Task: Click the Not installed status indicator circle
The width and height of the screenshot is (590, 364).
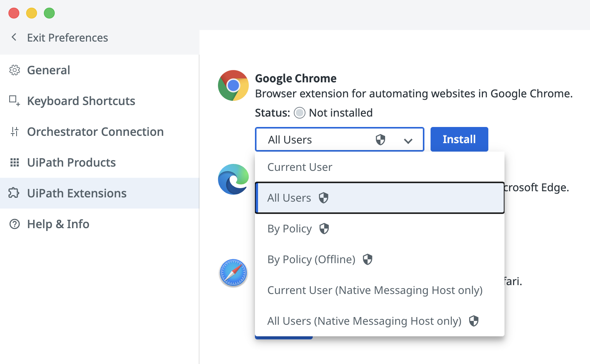Action: (300, 113)
